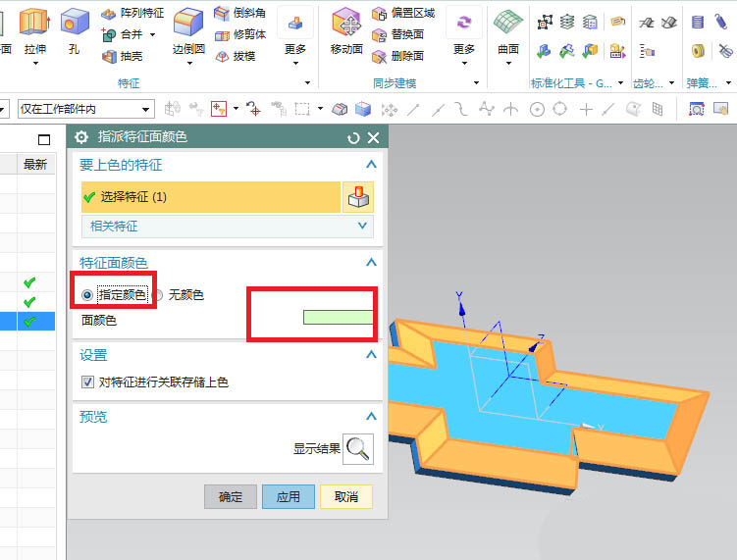Screen dimensions: 737x560
Task: Expand the 齿轮 group dropdown
Action: pyautogui.click(x=671, y=83)
